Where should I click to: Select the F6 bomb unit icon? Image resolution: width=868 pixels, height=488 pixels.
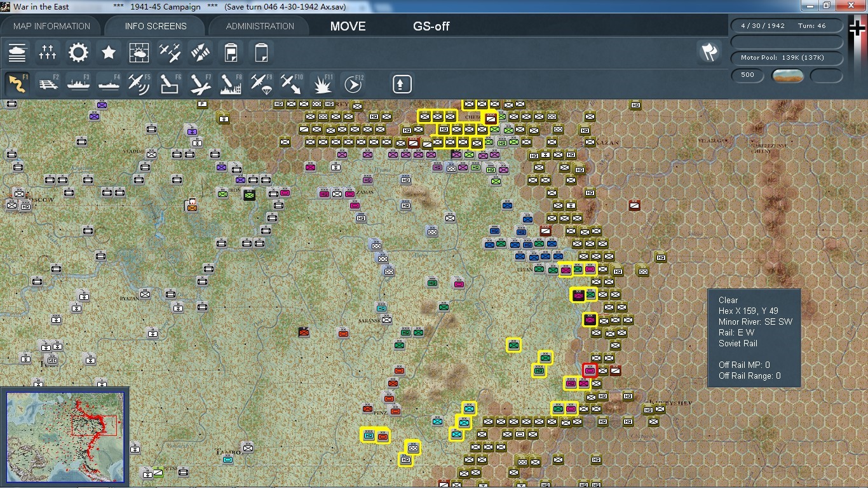click(170, 84)
